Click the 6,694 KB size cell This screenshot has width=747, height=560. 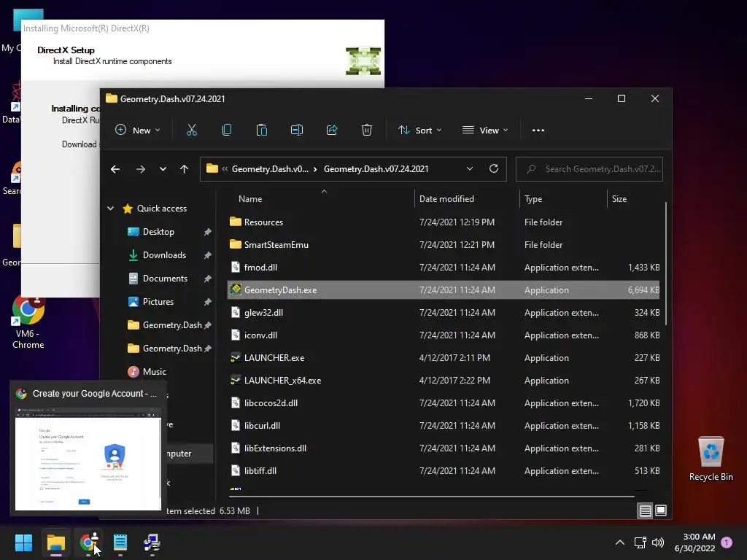(x=643, y=290)
